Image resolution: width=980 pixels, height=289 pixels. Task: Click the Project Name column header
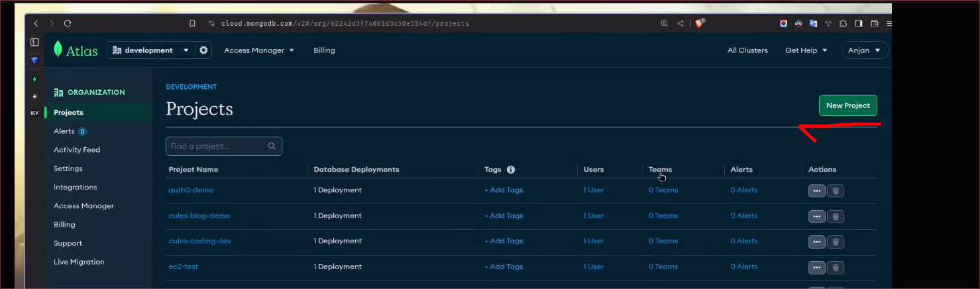pyautogui.click(x=193, y=170)
